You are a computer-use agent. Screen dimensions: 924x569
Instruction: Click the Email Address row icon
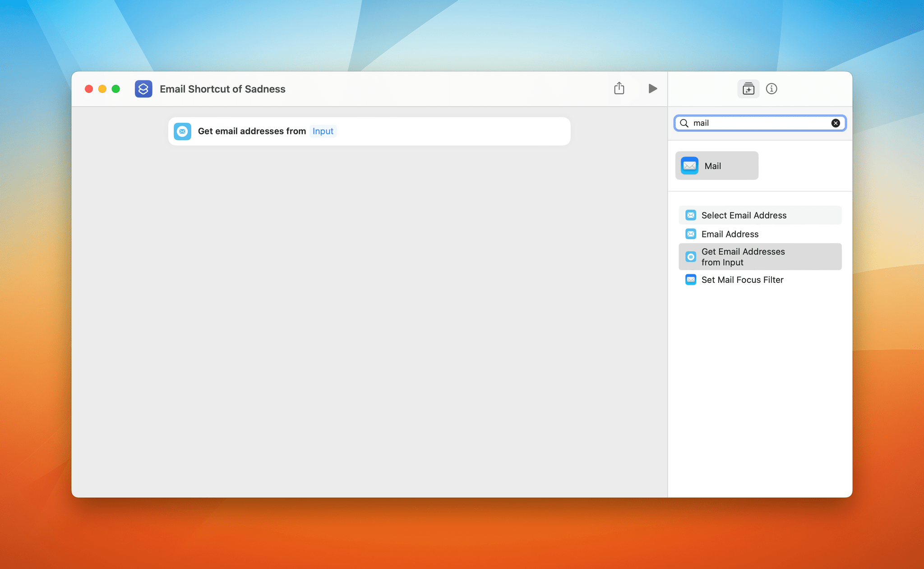pos(691,234)
